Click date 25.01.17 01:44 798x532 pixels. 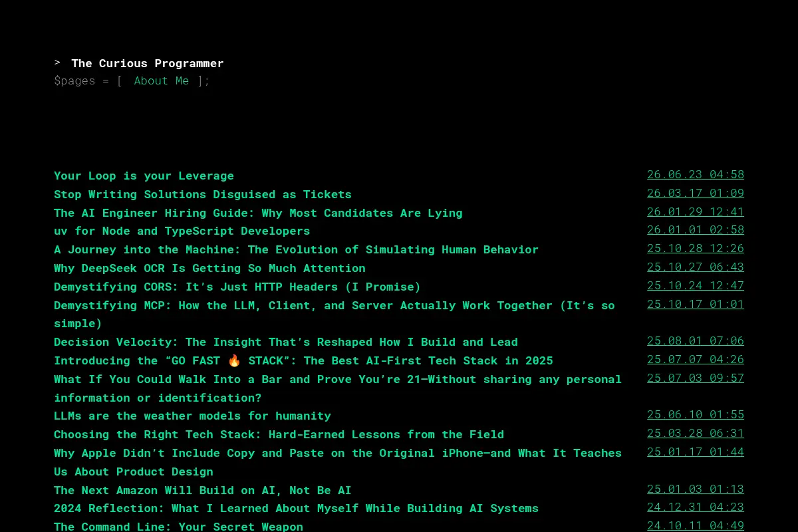[696, 452]
